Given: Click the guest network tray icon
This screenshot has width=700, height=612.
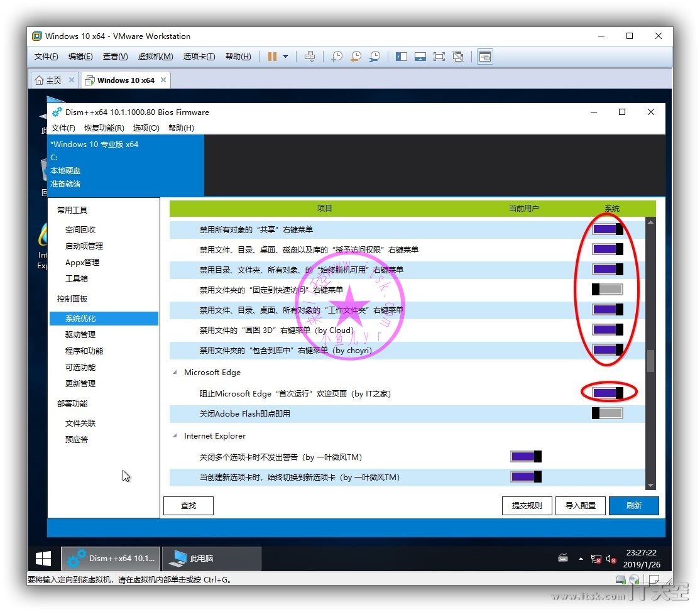Looking at the screenshot, I should pyautogui.click(x=596, y=559).
